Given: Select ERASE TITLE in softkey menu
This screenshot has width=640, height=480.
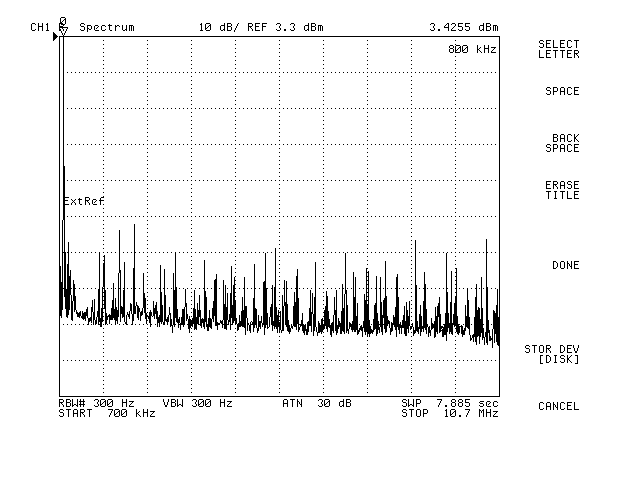Looking at the screenshot, I should coord(561,190).
